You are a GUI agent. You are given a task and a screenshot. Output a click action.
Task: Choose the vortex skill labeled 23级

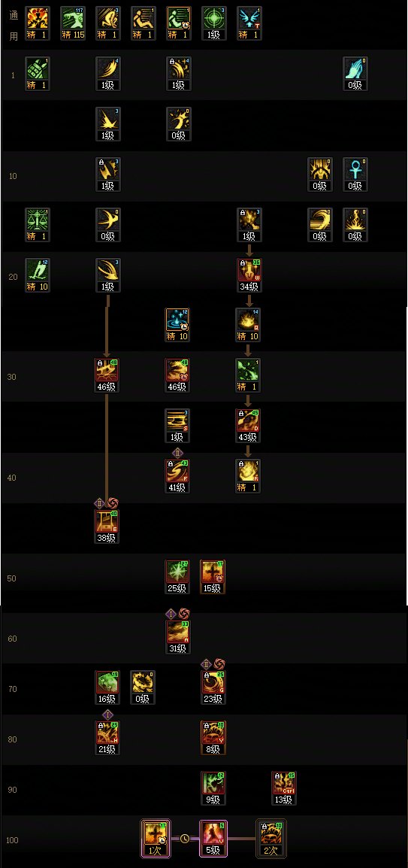click(213, 688)
